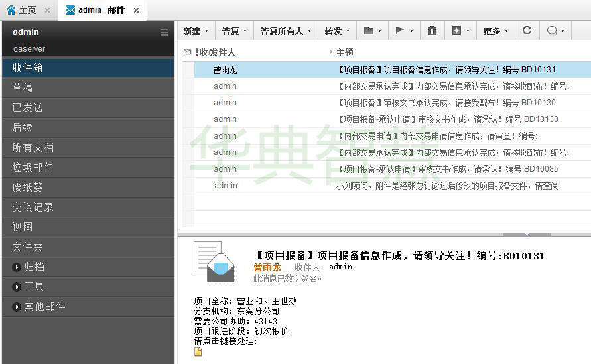The width and height of the screenshot is (591, 364).
Task: Open the sidebar hamburger menu icon
Action: (164, 32)
